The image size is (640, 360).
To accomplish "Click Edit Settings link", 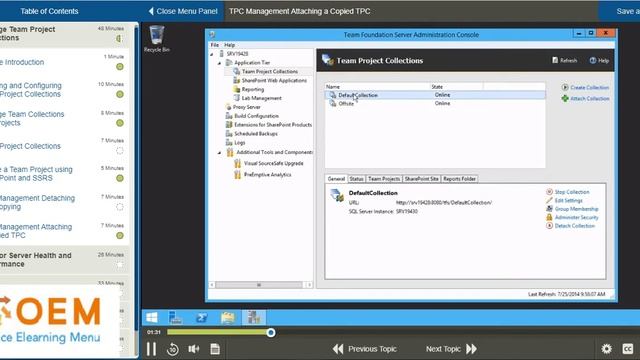I will [x=564, y=200].
